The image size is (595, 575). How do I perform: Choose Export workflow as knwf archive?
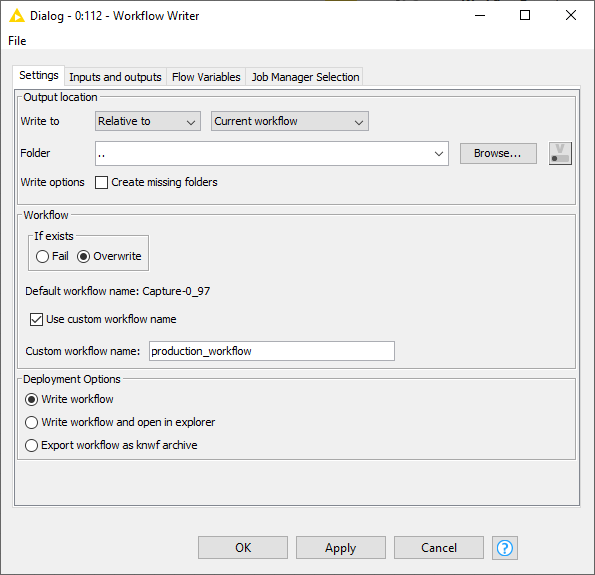(31, 445)
